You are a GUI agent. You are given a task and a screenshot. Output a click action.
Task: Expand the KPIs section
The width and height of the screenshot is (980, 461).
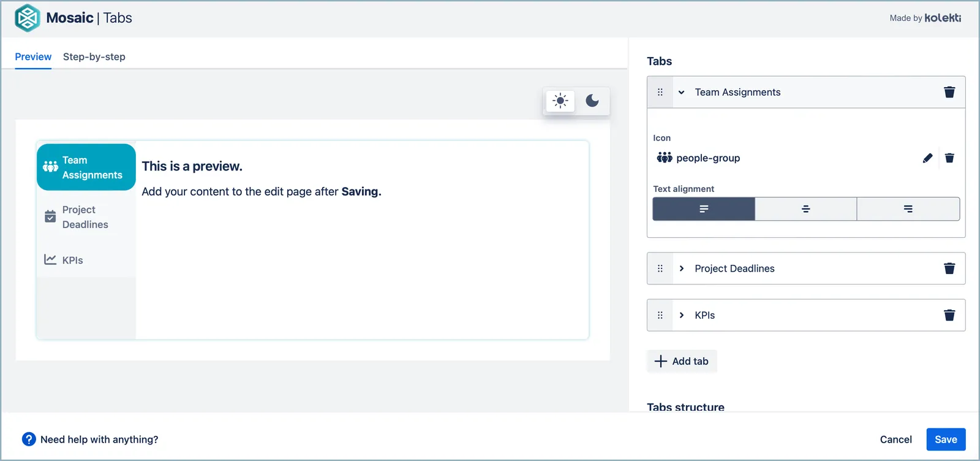pyautogui.click(x=681, y=315)
